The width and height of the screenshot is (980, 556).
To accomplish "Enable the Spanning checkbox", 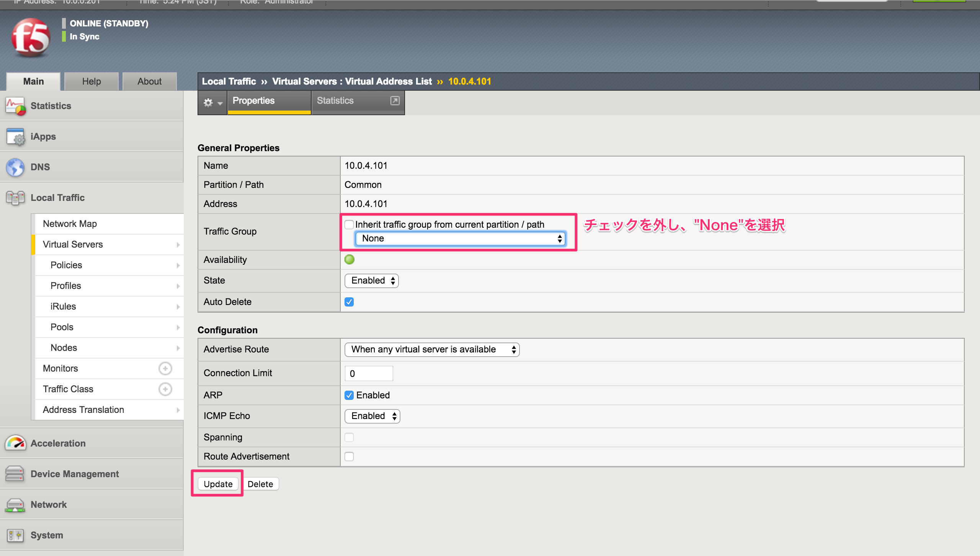I will 349,437.
